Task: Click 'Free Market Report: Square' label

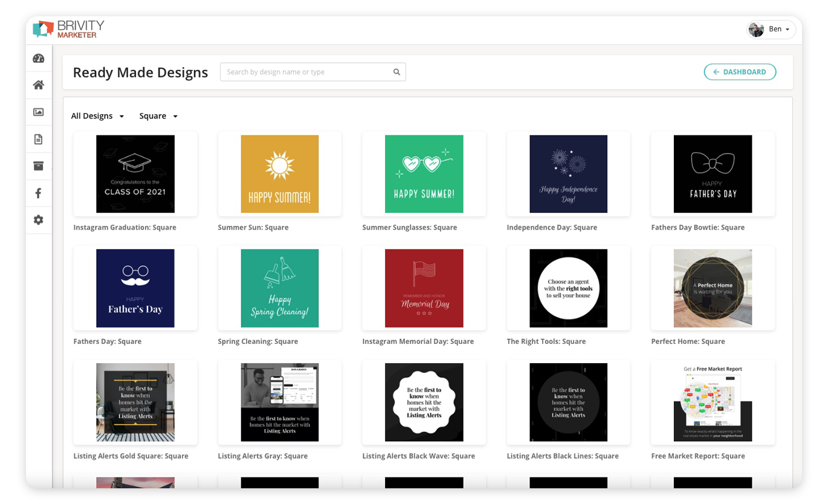Action: click(698, 456)
